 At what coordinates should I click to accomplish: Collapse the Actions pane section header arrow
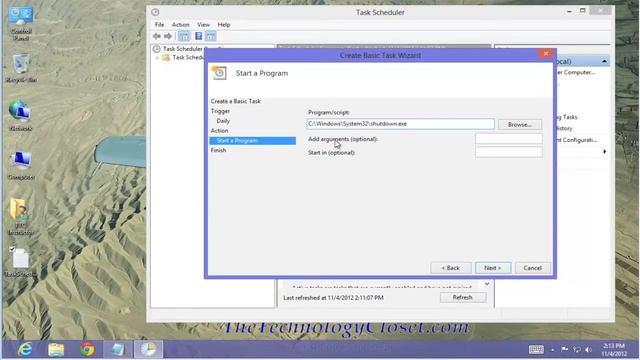[x=604, y=61]
